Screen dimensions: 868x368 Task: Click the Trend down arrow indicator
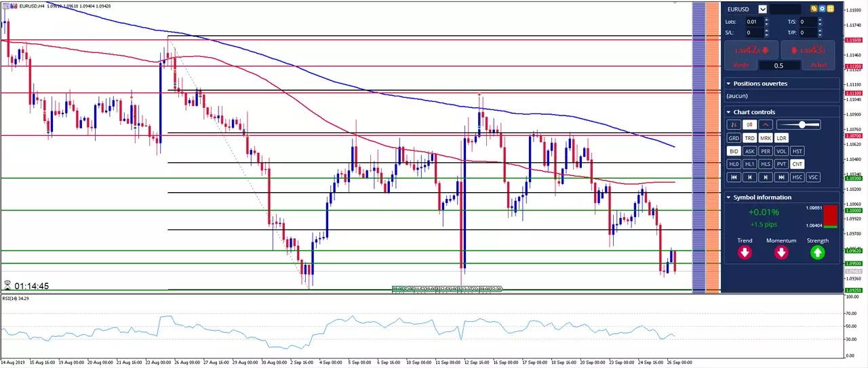745,253
